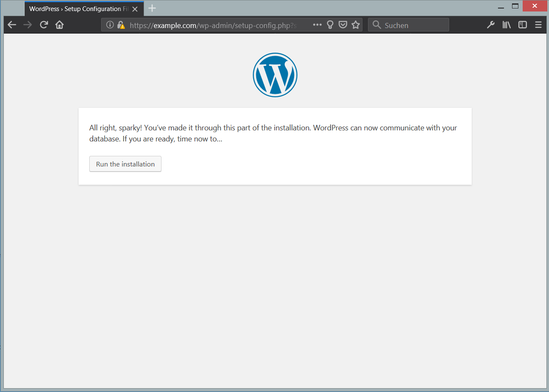Open developer tools wrench icon

click(491, 25)
